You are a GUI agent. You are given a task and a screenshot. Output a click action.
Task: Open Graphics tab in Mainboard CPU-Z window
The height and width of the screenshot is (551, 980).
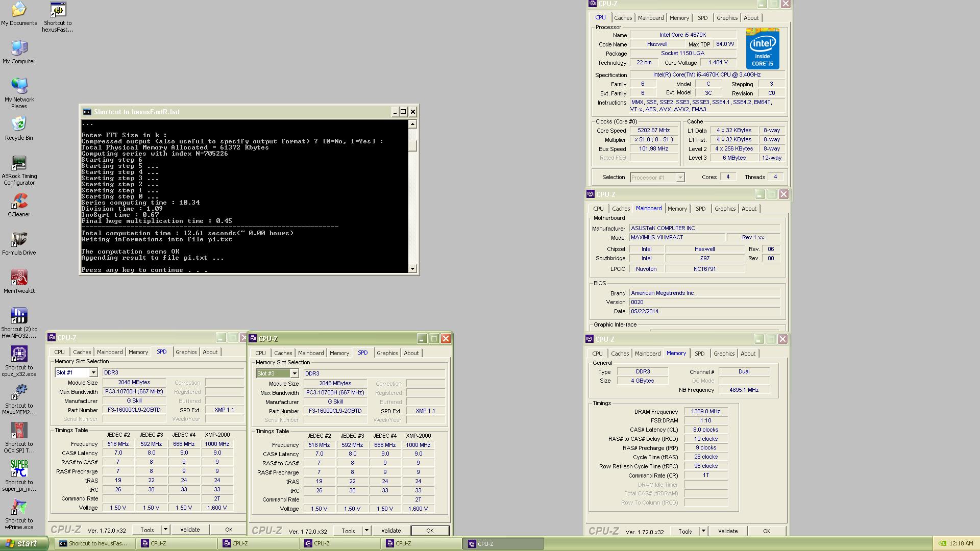725,209
